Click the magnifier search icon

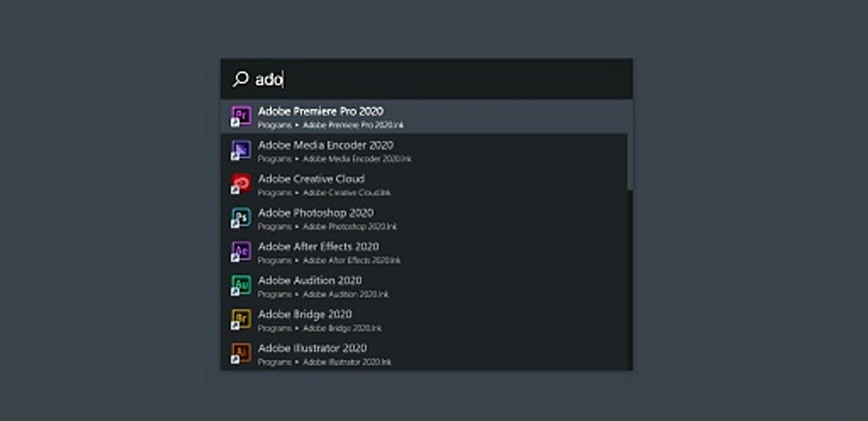[240, 79]
